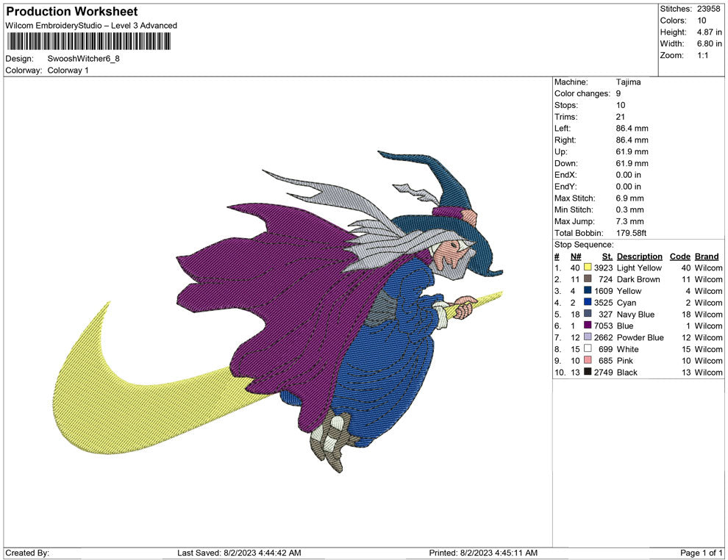The height and width of the screenshot is (560, 728).
Task: Click the Total Bobbin value 179.58ft
Action: point(631,233)
